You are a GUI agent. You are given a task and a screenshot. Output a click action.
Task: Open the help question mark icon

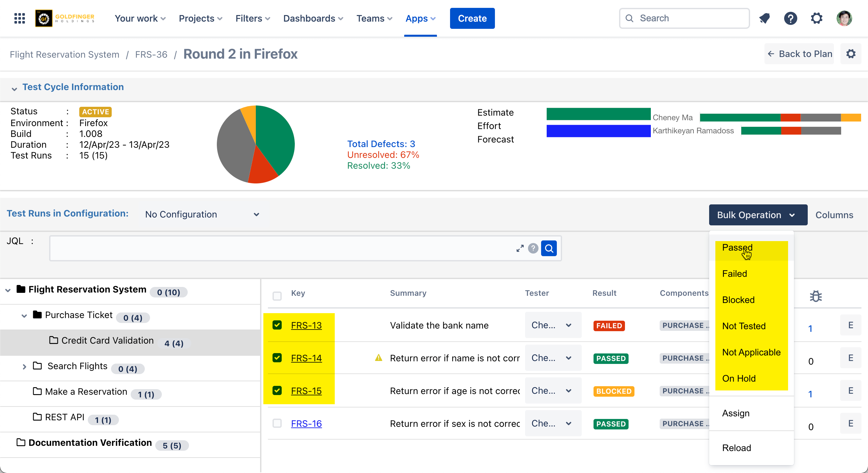point(790,18)
